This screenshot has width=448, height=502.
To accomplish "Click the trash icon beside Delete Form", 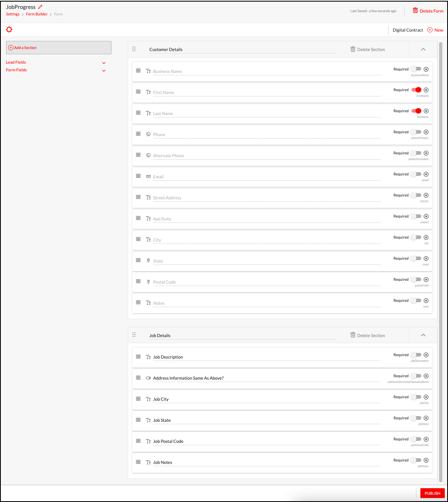I will [x=415, y=11].
